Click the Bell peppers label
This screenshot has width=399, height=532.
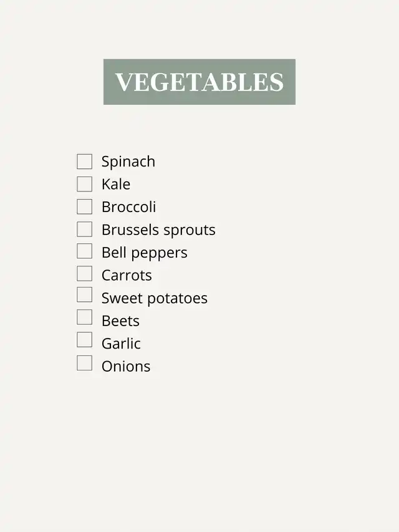tap(145, 253)
